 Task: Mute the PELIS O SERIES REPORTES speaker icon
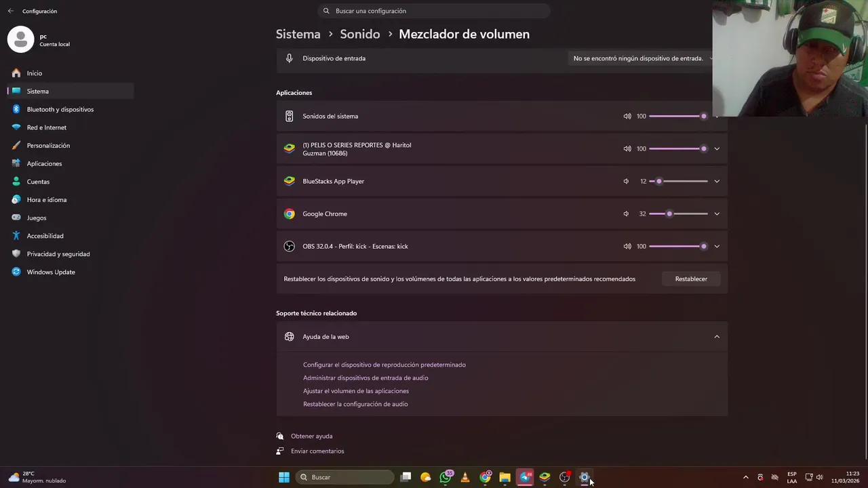[627, 148]
